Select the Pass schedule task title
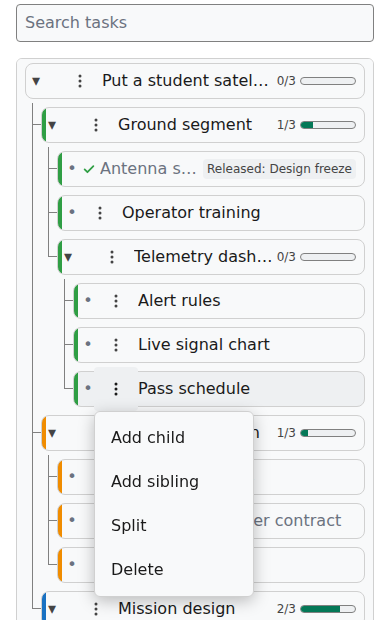This screenshot has height=620, width=390. click(x=194, y=388)
